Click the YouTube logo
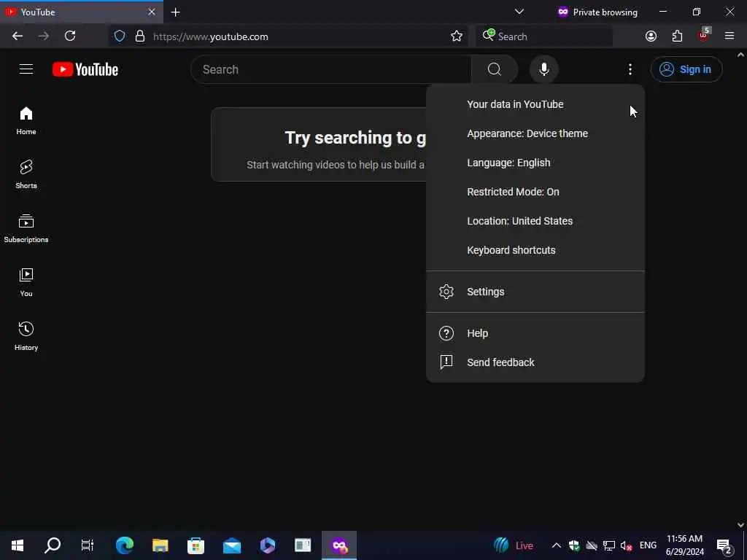The height and width of the screenshot is (560, 747). (85, 69)
